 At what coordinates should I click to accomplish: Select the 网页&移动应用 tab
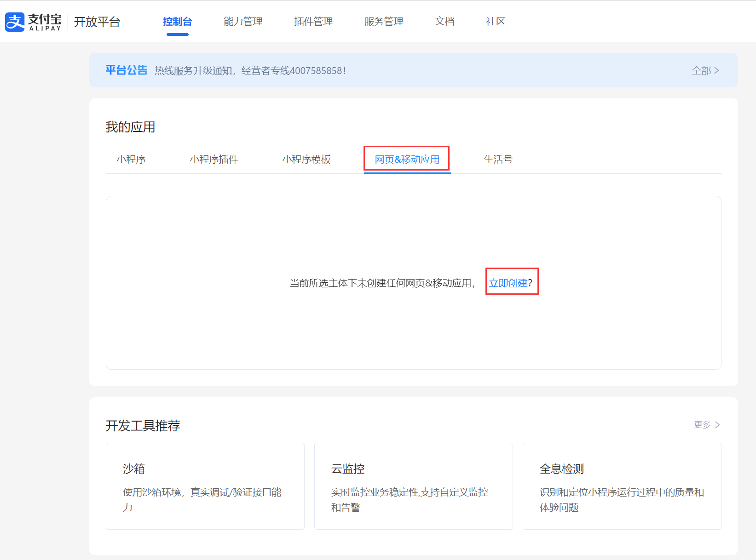pyautogui.click(x=406, y=159)
